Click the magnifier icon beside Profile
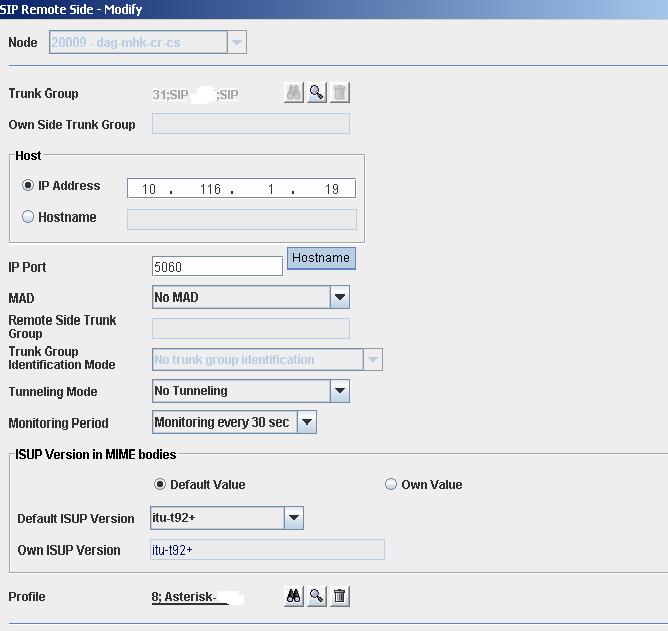Image resolution: width=668 pixels, height=631 pixels. [317, 596]
